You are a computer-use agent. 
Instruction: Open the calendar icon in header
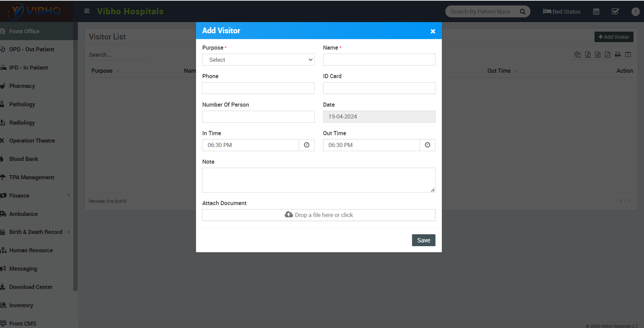tap(596, 12)
